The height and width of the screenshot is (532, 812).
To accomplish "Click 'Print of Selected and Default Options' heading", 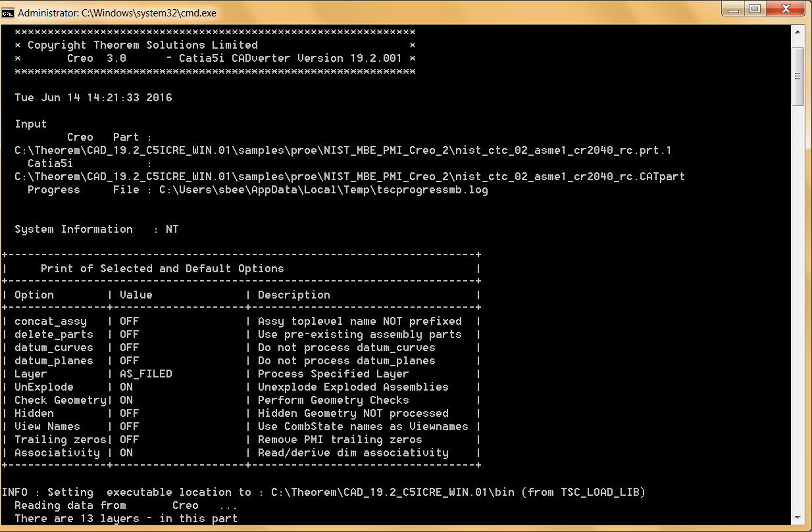I will click(x=163, y=268).
